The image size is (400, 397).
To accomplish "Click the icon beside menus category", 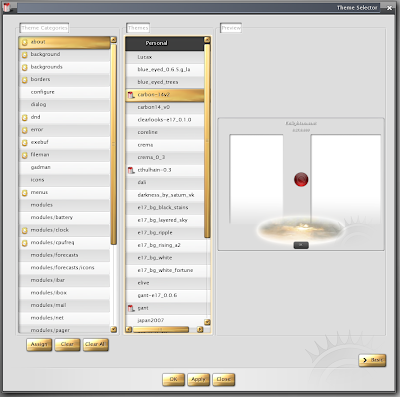I will (x=24, y=193).
